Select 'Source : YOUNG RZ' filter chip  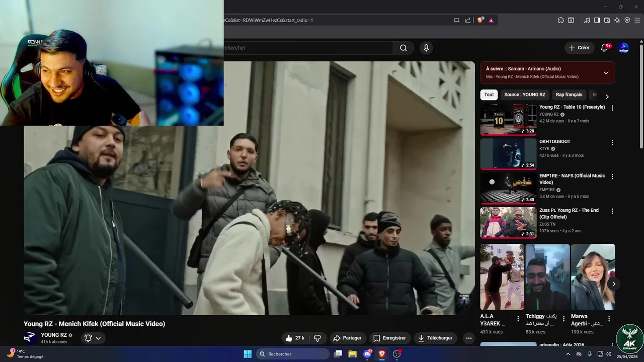coord(525,95)
